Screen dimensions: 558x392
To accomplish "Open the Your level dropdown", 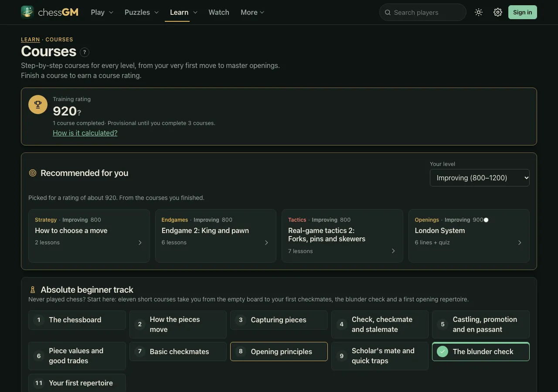I will click(x=480, y=178).
